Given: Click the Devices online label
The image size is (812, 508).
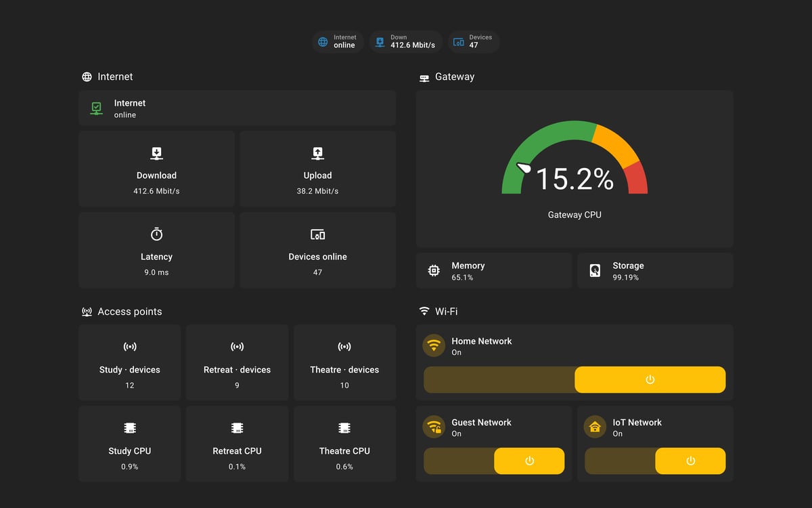Looking at the screenshot, I should point(317,257).
